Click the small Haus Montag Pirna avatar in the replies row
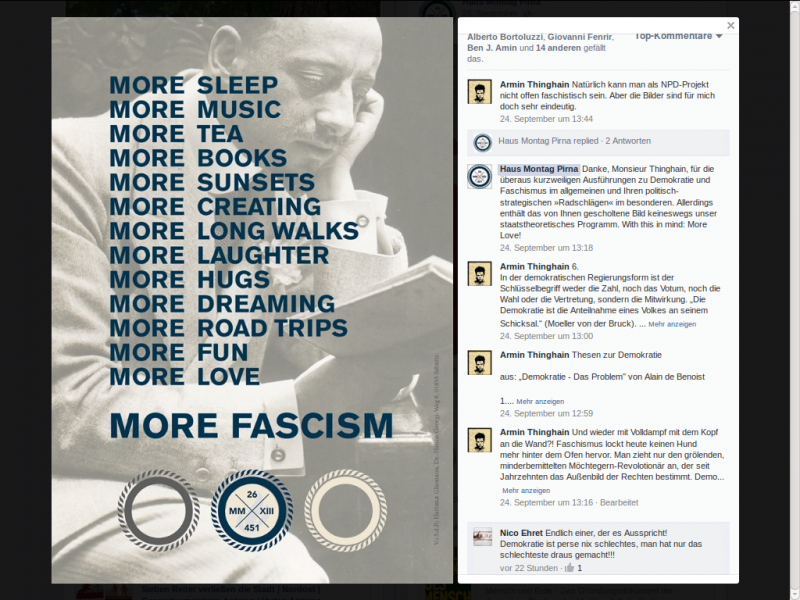Viewport: 800px width, 600px height. 482,142
